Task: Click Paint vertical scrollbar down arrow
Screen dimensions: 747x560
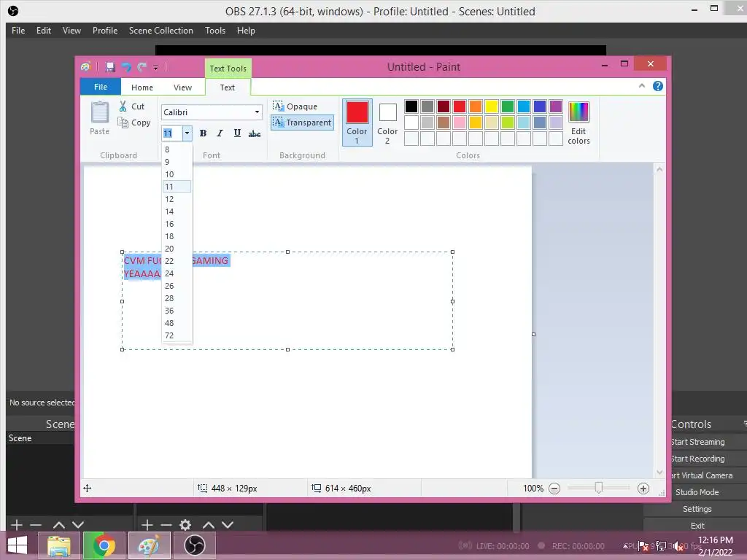Action: tap(659, 472)
